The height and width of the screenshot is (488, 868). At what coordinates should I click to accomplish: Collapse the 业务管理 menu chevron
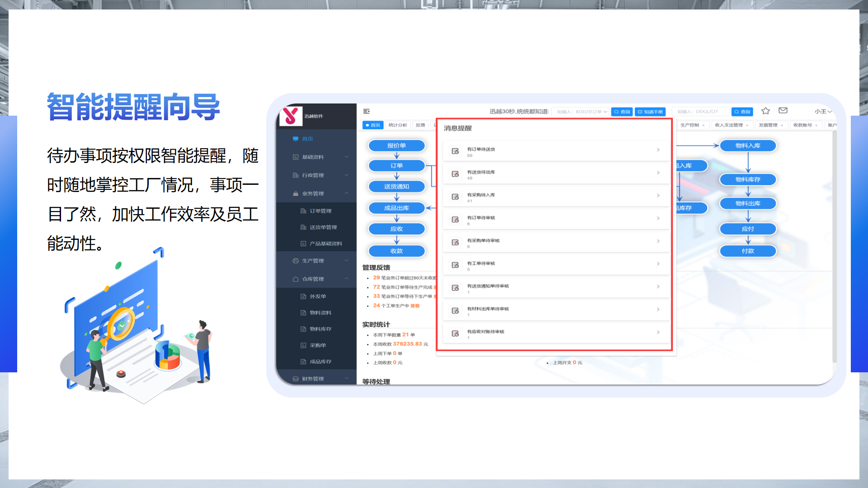pos(346,193)
